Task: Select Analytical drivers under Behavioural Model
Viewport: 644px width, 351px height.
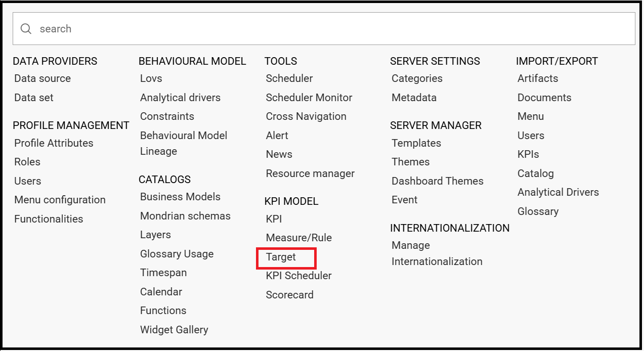Action: point(180,98)
